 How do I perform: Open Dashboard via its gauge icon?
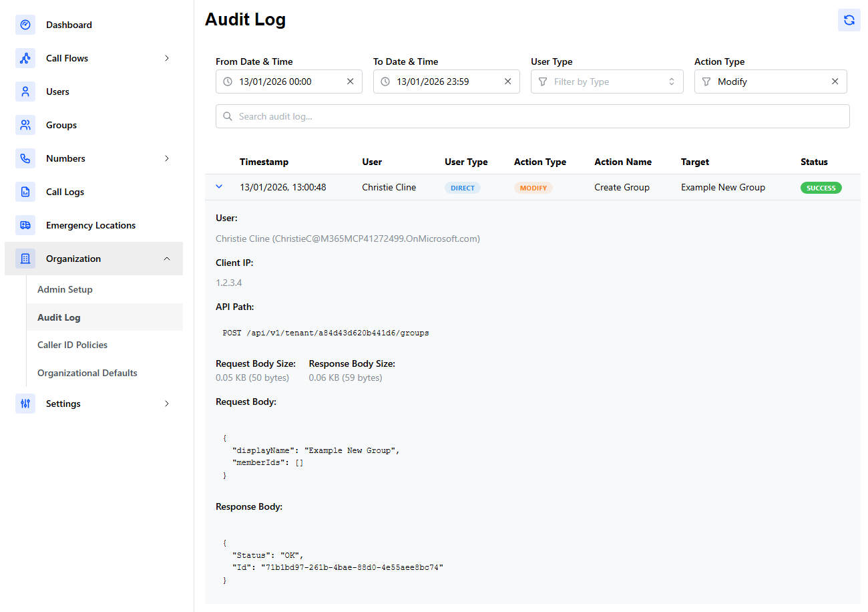point(25,25)
